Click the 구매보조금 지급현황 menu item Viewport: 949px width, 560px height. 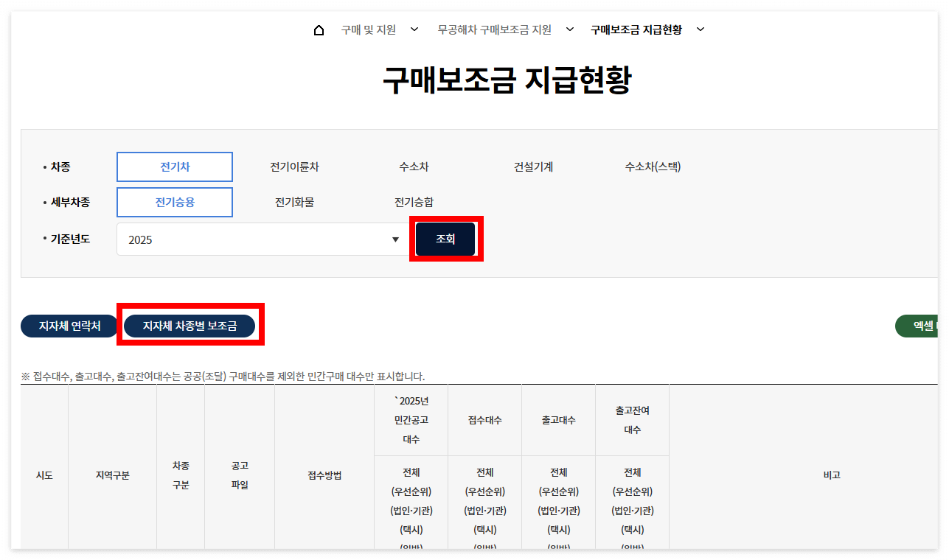635,29
